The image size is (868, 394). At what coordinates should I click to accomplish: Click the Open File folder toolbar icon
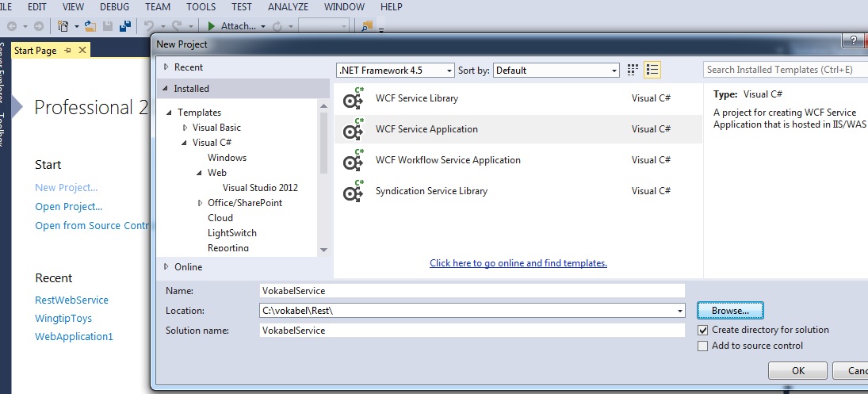(x=90, y=26)
